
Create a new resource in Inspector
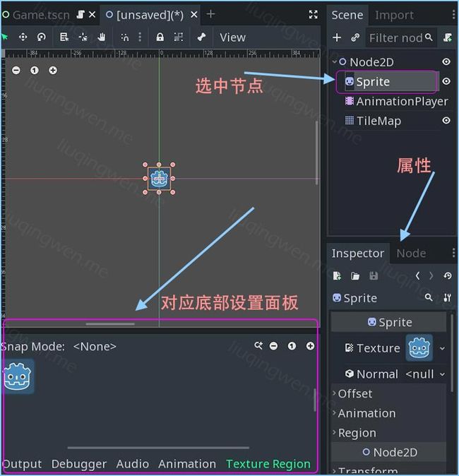pos(337,275)
